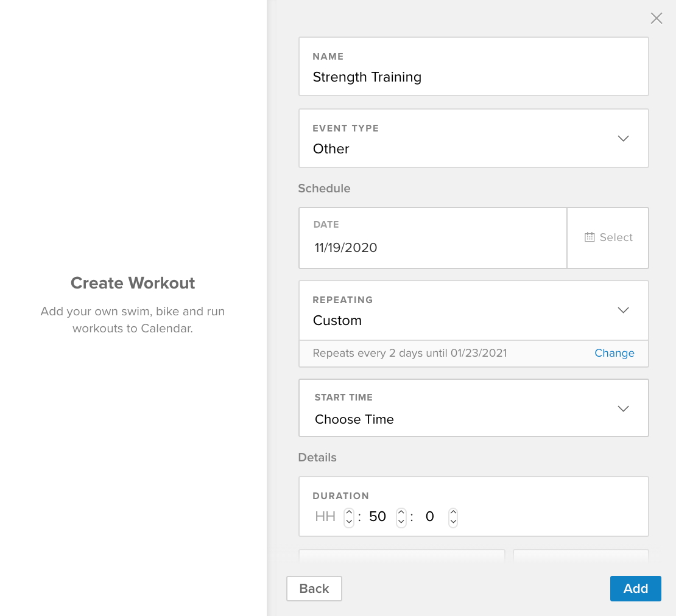
Task: Increment the minutes value above 50
Action: (401, 512)
